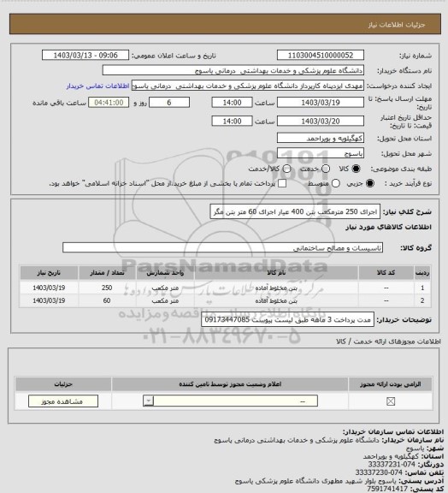Image resolution: width=448 pixels, height=493 pixels.
Task: Click the 1403/03/19 date in row 1
Action: click(x=49, y=288)
